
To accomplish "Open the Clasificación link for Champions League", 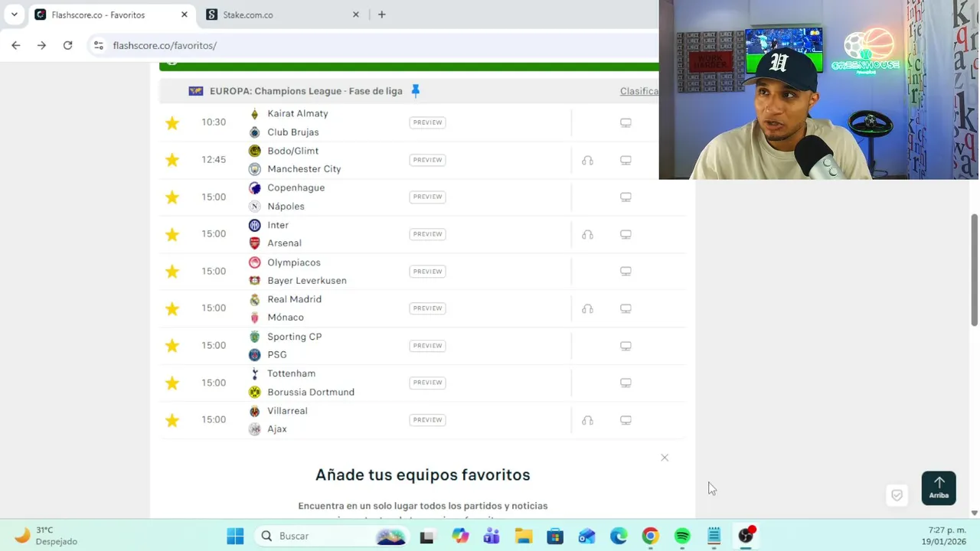I will (639, 91).
